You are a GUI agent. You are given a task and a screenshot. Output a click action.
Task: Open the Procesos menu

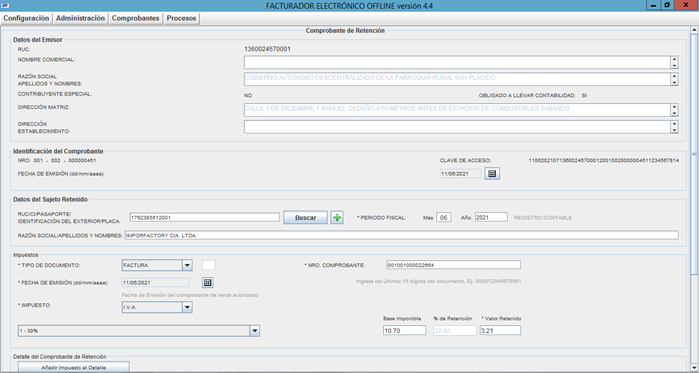pos(181,18)
